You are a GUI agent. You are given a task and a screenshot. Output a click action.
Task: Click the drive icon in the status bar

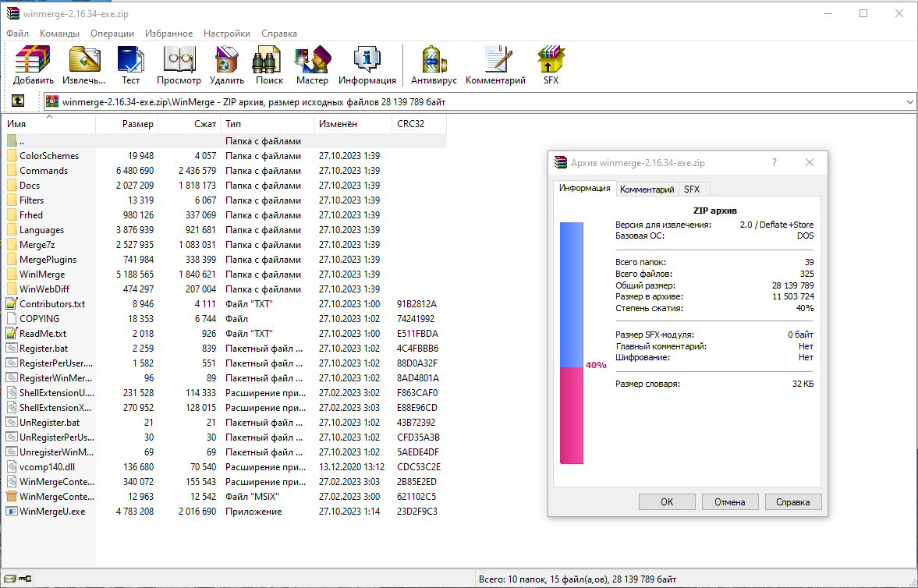click(10, 579)
